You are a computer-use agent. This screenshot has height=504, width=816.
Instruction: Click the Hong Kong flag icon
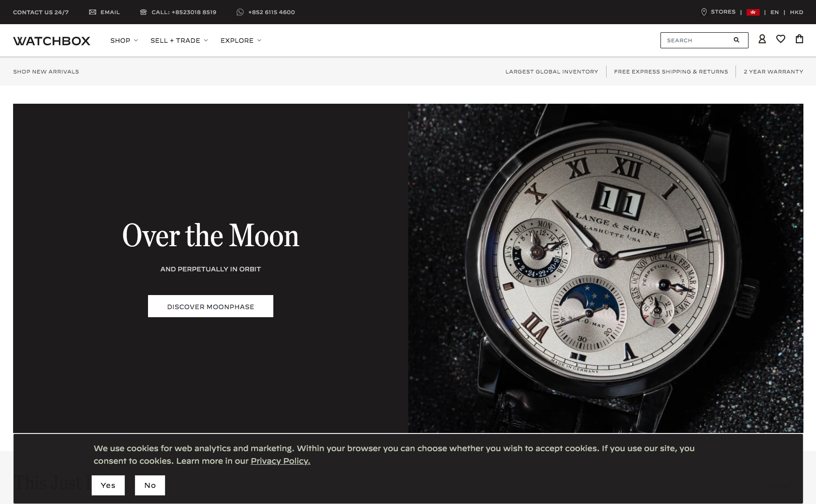coord(753,12)
